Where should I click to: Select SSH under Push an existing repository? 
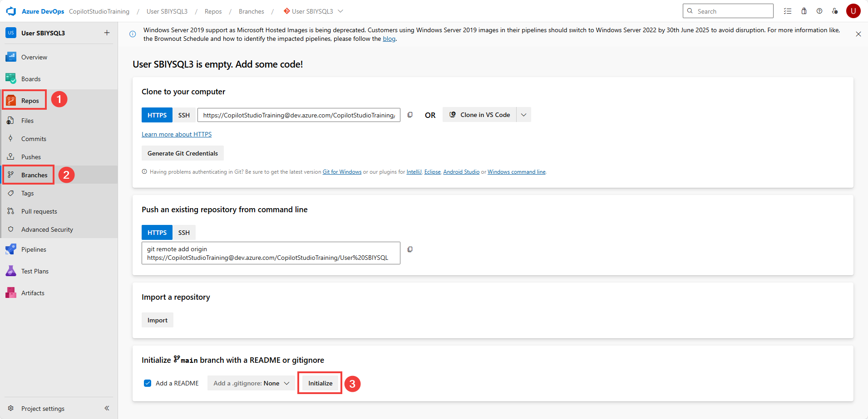pos(184,233)
